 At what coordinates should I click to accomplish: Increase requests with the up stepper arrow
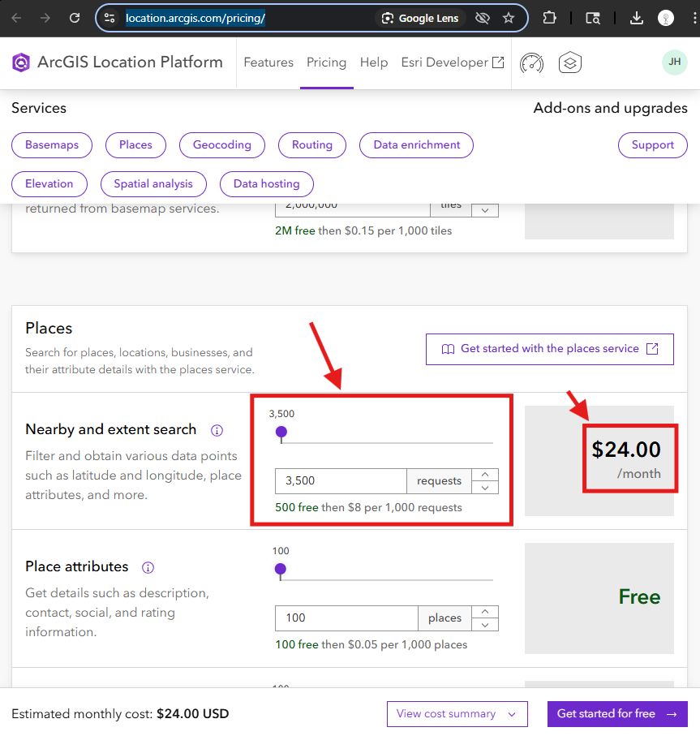(485, 475)
